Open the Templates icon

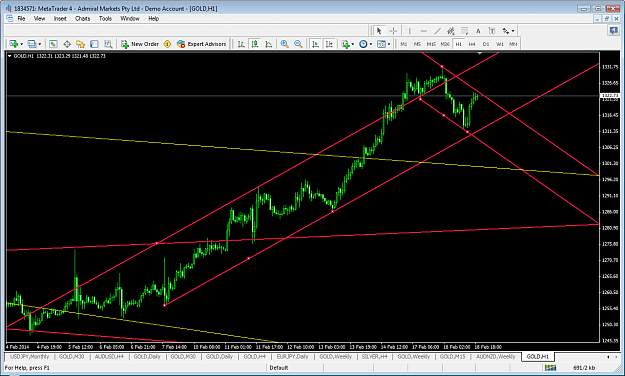point(381,44)
